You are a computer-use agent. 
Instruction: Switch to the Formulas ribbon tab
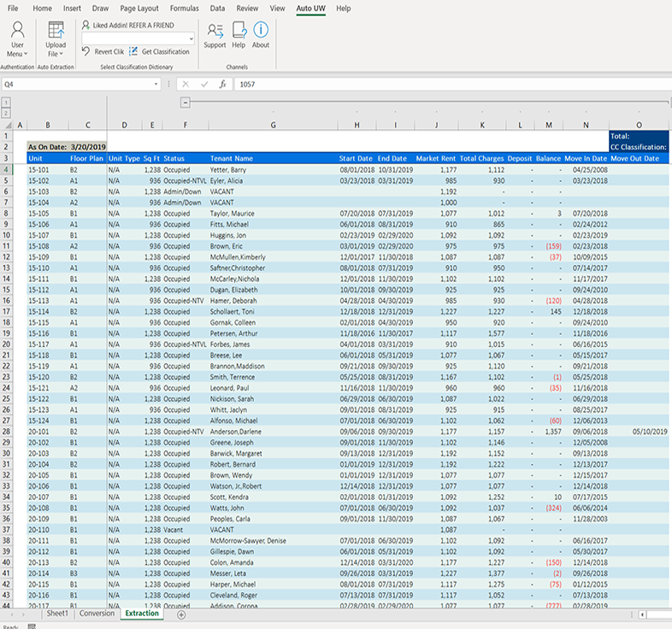(x=184, y=8)
